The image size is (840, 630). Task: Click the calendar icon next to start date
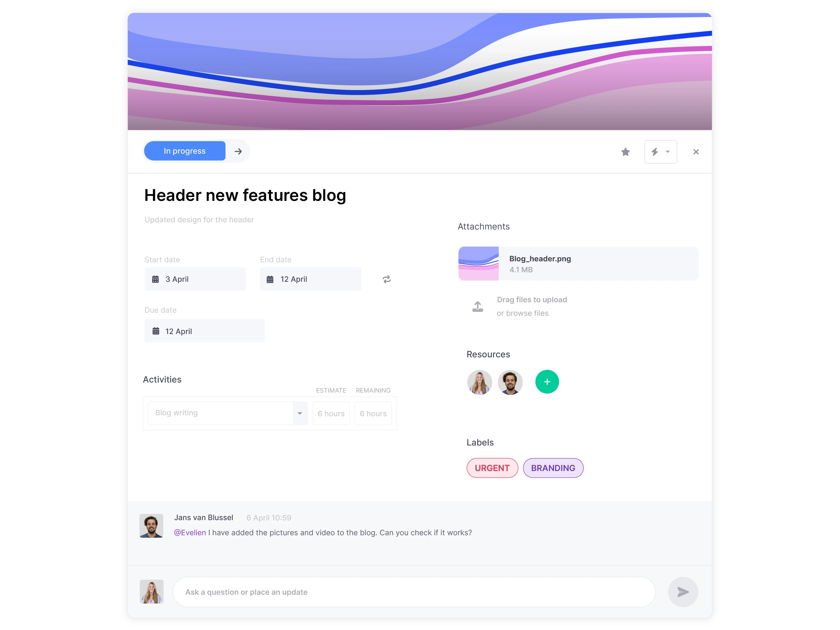pos(156,279)
